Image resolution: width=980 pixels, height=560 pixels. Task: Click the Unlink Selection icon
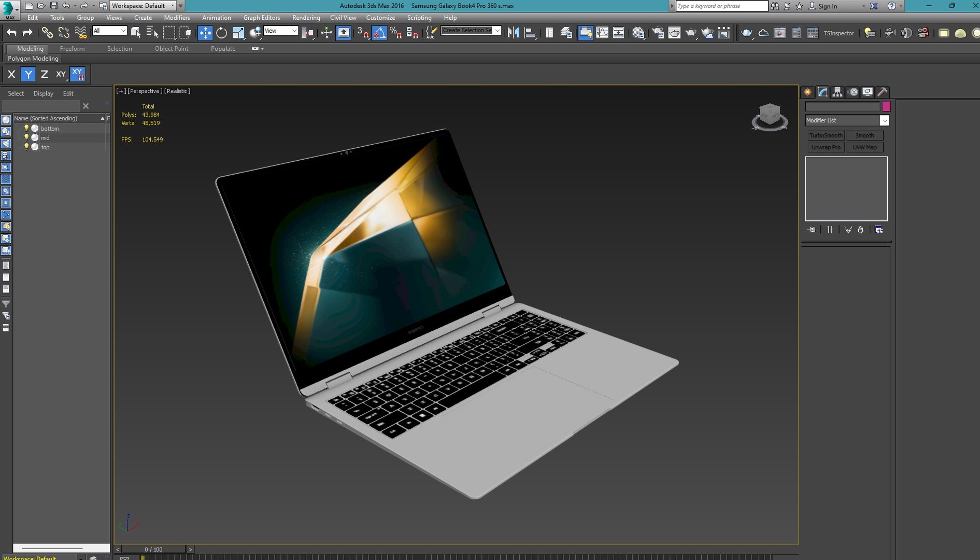pyautogui.click(x=64, y=33)
